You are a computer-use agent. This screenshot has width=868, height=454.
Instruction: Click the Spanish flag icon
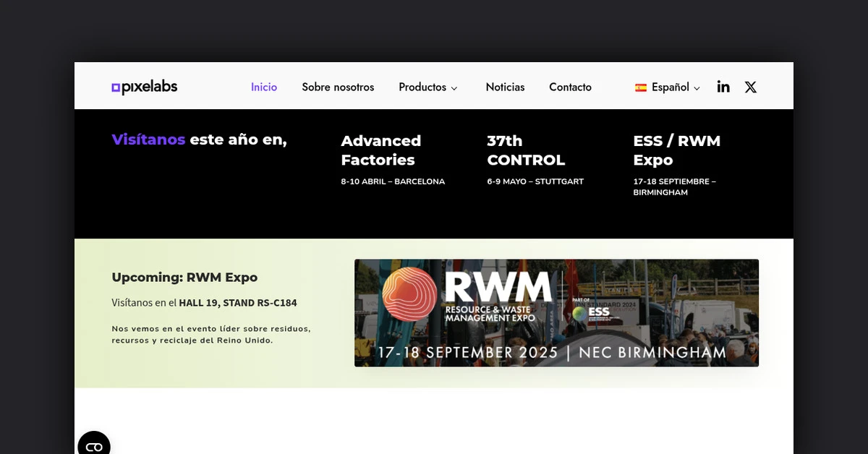tap(641, 87)
